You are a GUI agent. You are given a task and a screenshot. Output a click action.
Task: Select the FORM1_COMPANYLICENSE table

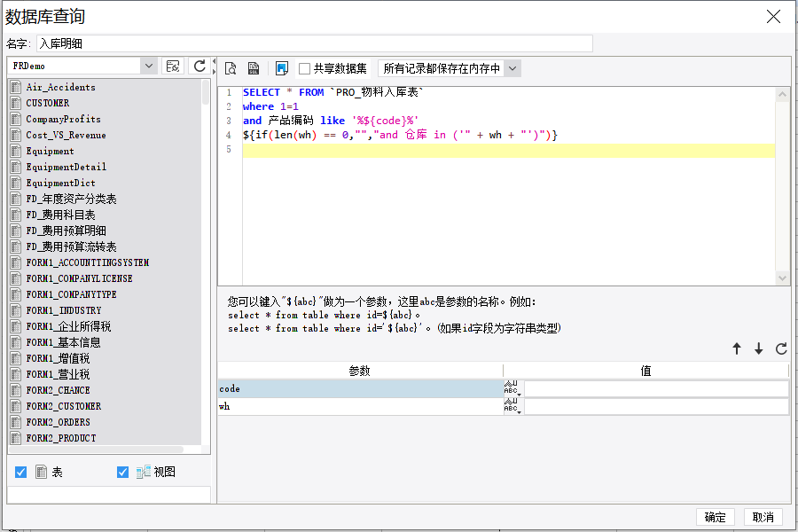point(80,278)
